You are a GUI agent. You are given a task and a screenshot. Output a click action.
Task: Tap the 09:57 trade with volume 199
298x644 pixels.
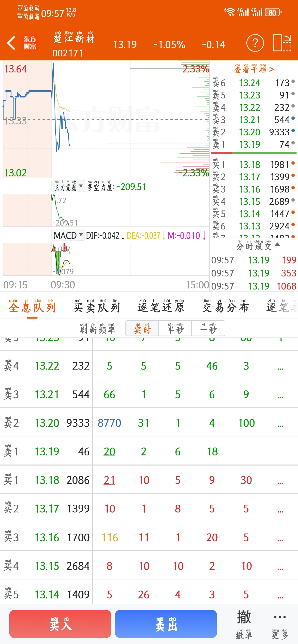click(254, 260)
